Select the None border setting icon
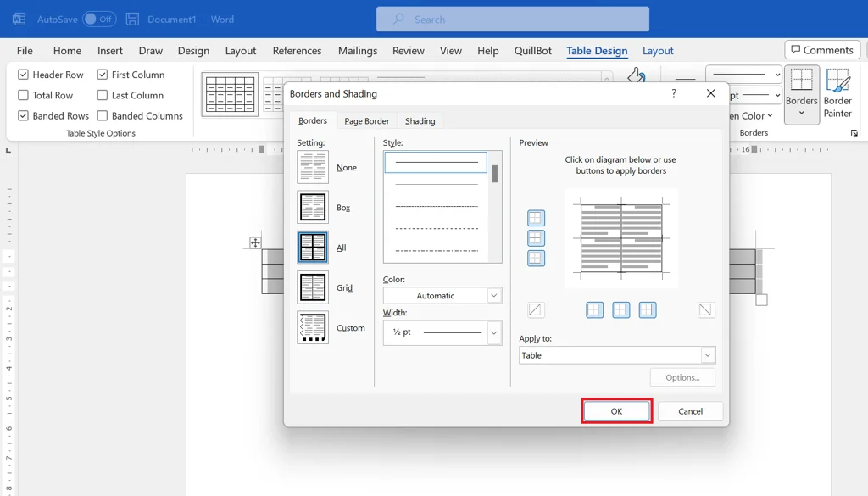The width and height of the screenshot is (868, 496). (x=313, y=167)
